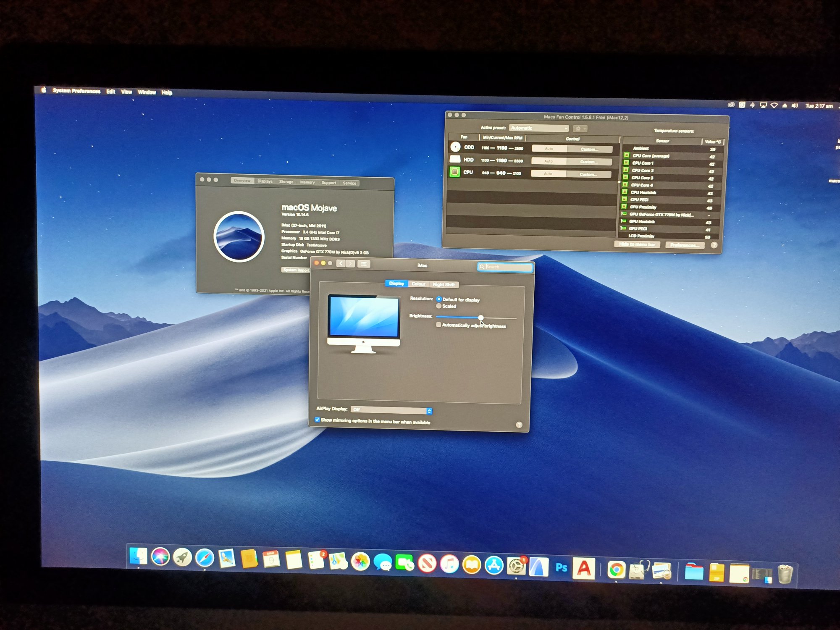Image resolution: width=840 pixels, height=630 pixels.
Task: Open the Window menu
Action: point(147,92)
